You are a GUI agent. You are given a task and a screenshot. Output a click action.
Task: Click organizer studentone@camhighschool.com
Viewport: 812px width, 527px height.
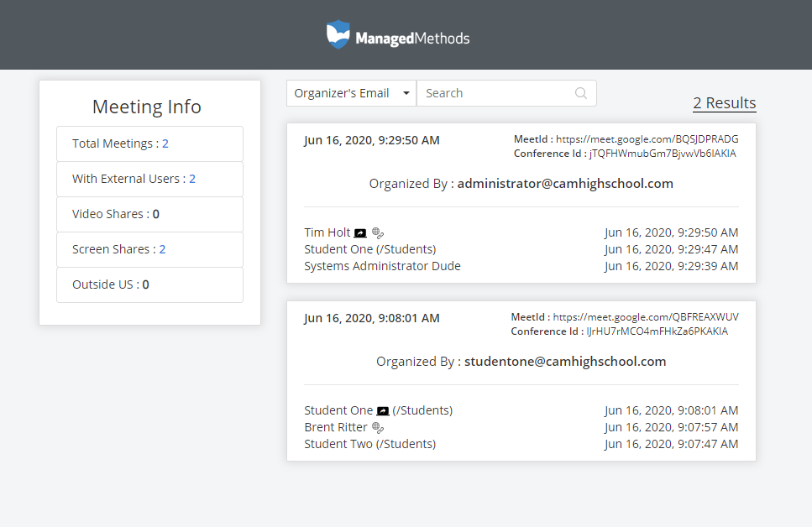click(x=565, y=362)
